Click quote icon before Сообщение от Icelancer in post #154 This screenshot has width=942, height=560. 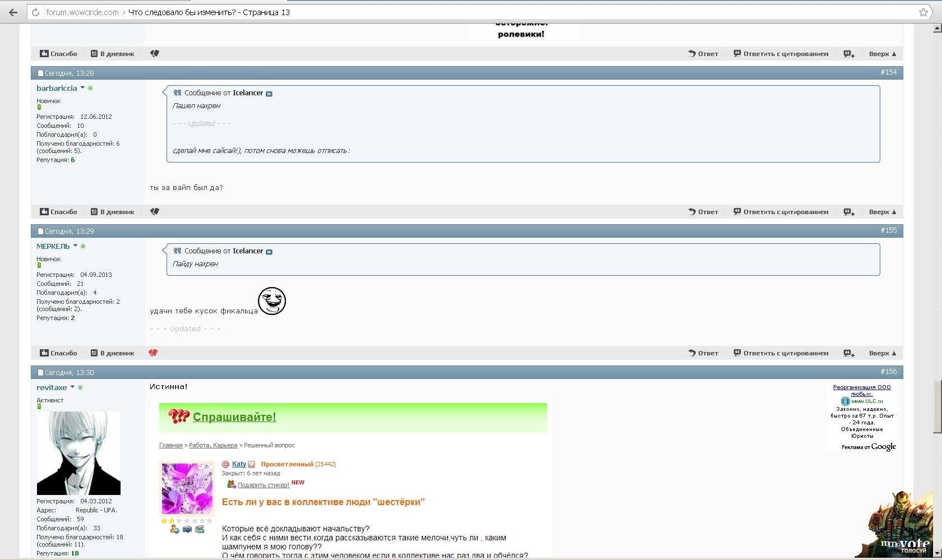(177, 93)
